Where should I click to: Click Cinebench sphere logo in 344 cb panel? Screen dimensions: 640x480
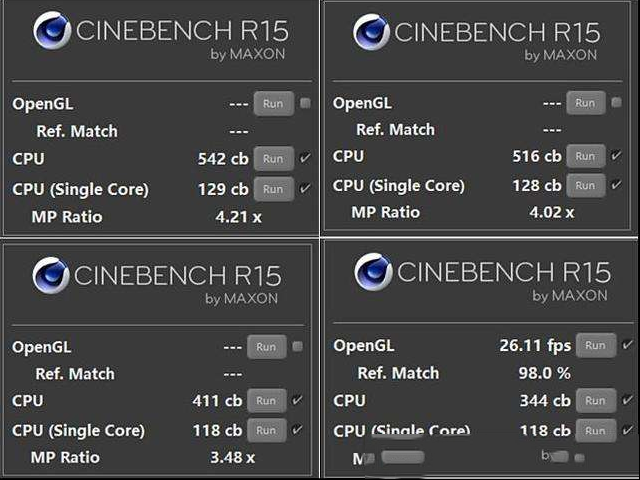point(373,272)
